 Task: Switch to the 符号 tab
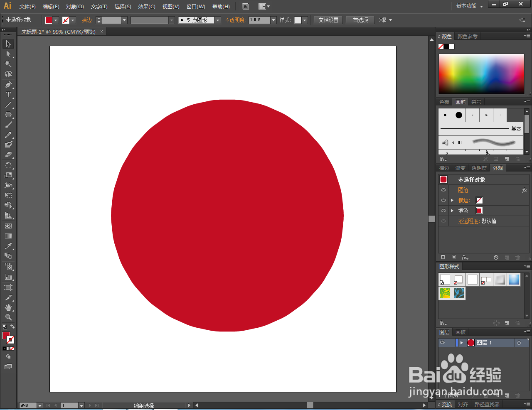tap(476, 102)
